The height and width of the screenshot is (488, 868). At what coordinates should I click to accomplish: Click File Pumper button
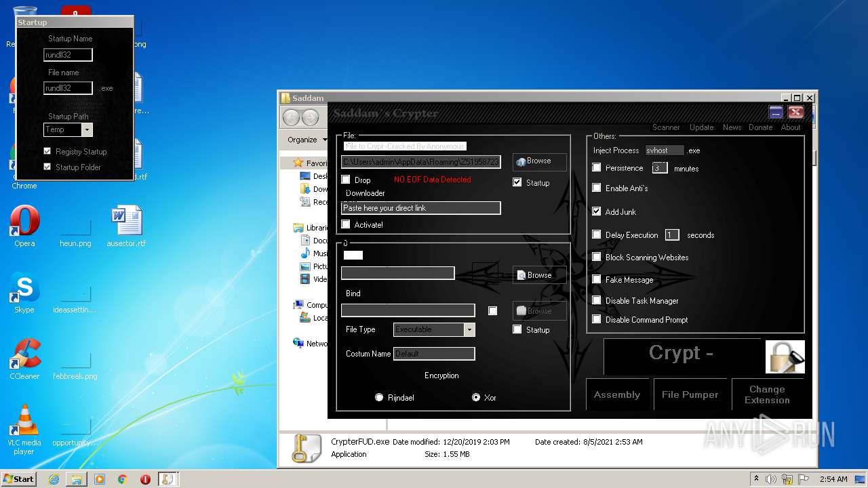(x=690, y=394)
